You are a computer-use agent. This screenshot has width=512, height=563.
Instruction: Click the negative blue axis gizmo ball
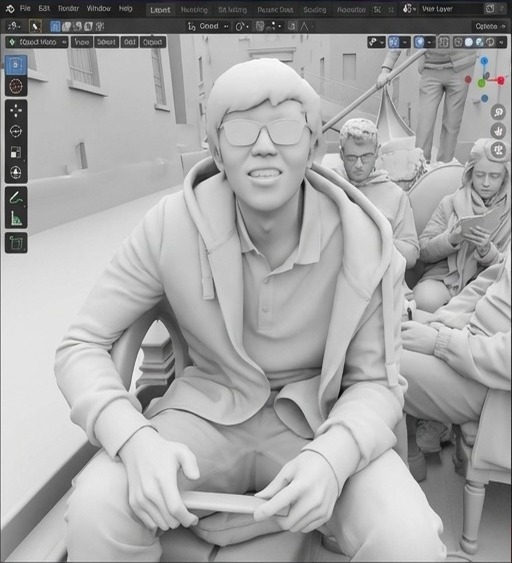pos(484,98)
